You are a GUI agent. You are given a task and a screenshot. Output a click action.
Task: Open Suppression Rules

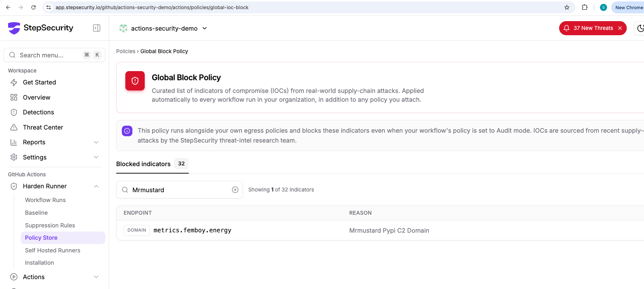tap(50, 225)
